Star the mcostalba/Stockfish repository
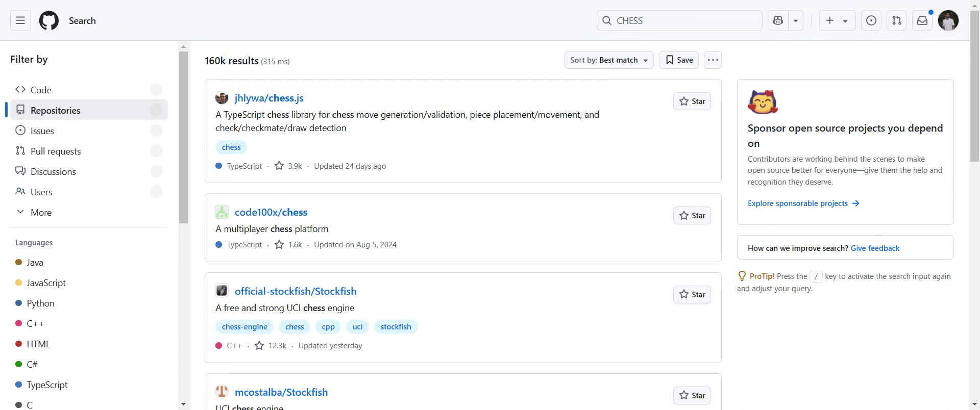Image resolution: width=980 pixels, height=410 pixels. click(x=692, y=396)
